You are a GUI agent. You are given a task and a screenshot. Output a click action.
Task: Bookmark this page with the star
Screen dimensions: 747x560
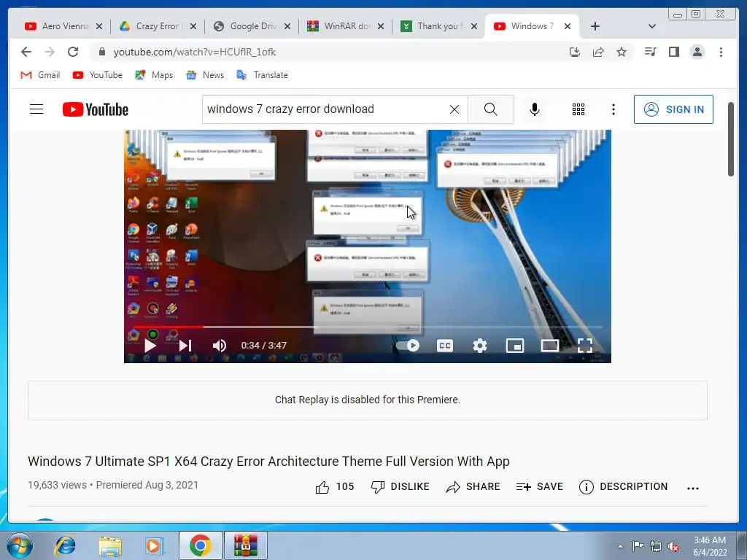tap(622, 52)
